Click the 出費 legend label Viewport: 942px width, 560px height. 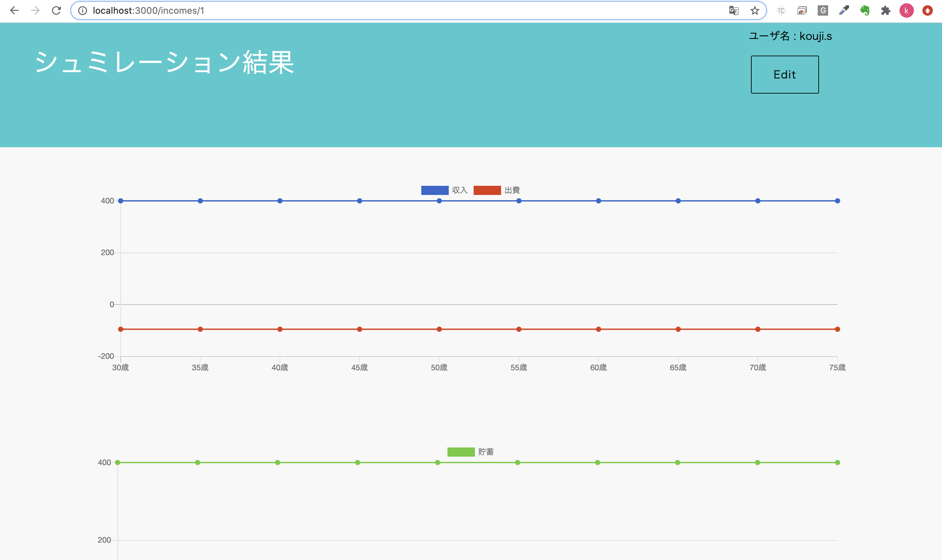tap(512, 190)
